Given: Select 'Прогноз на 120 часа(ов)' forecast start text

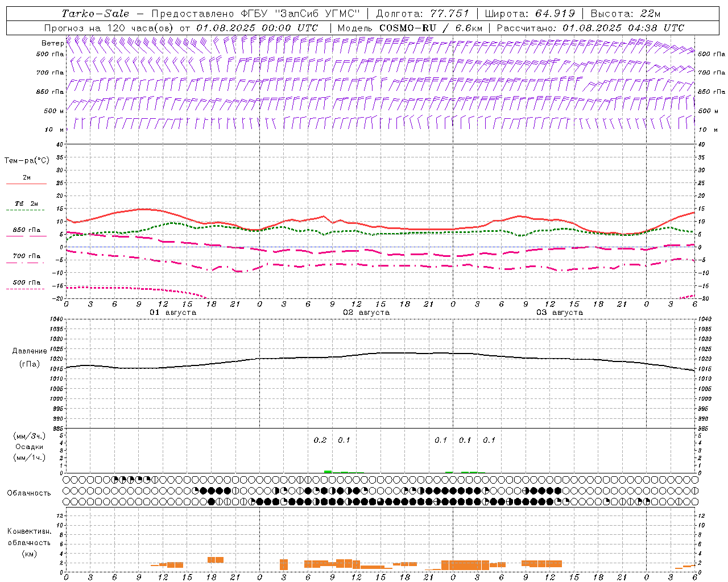Looking at the screenshot, I should click(109, 28).
